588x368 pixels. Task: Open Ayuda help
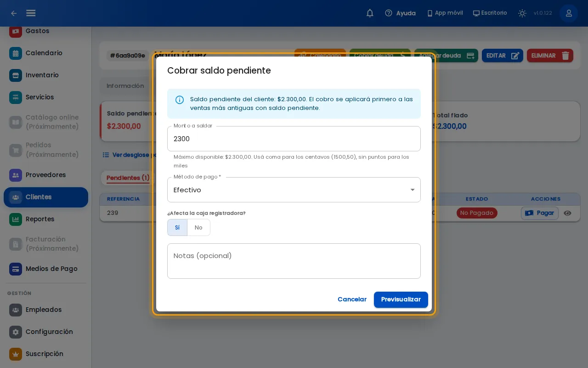[400, 13]
